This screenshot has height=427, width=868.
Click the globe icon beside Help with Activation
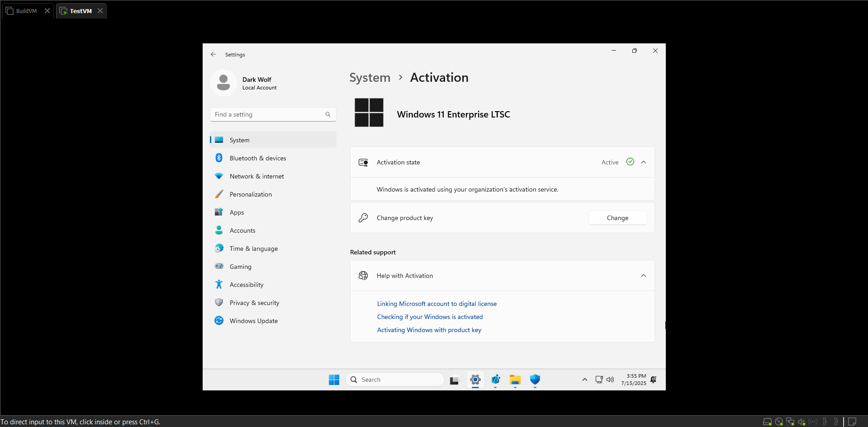coord(363,276)
